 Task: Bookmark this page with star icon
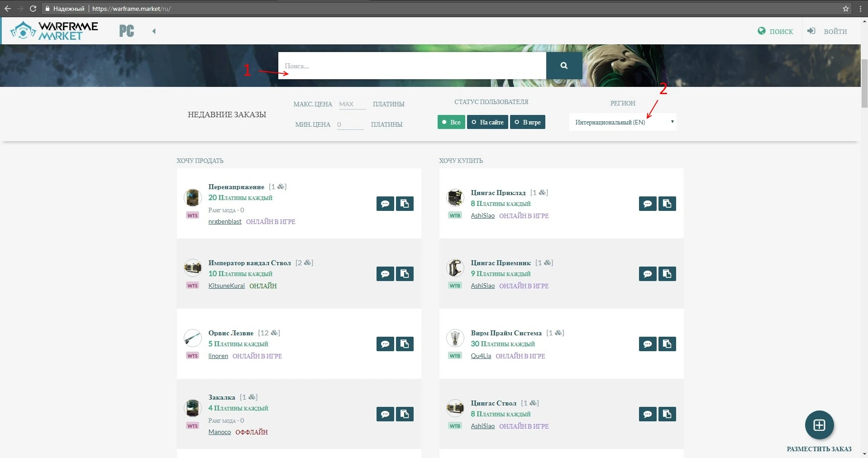pyautogui.click(x=845, y=9)
